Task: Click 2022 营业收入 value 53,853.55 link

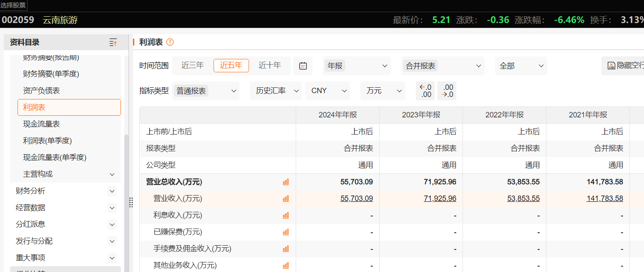Action: pyautogui.click(x=523, y=198)
